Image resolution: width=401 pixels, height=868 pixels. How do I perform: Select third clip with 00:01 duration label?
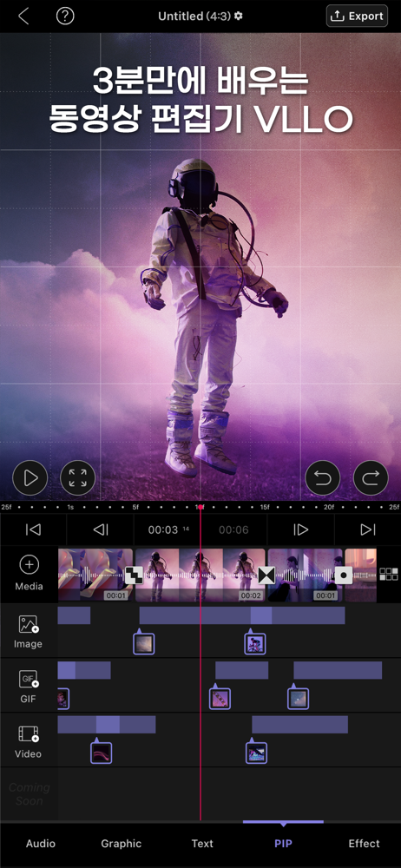(x=305, y=575)
